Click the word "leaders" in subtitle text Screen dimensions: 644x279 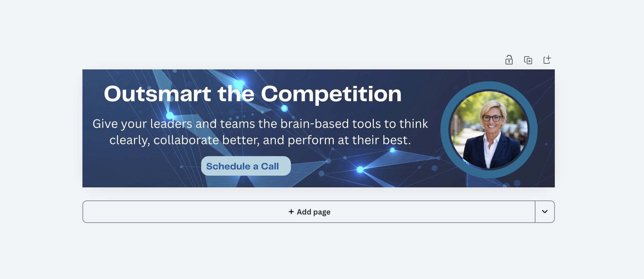(171, 124)
